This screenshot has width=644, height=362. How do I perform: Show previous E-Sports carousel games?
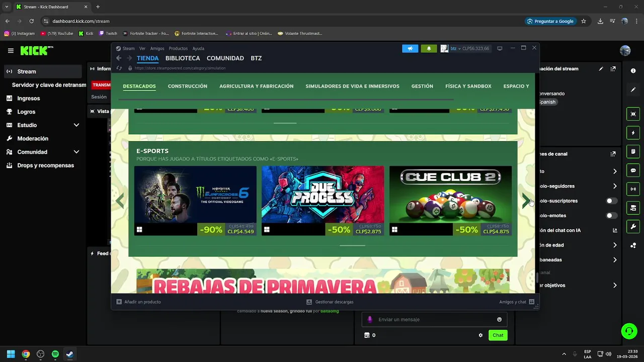coord(120,201)
